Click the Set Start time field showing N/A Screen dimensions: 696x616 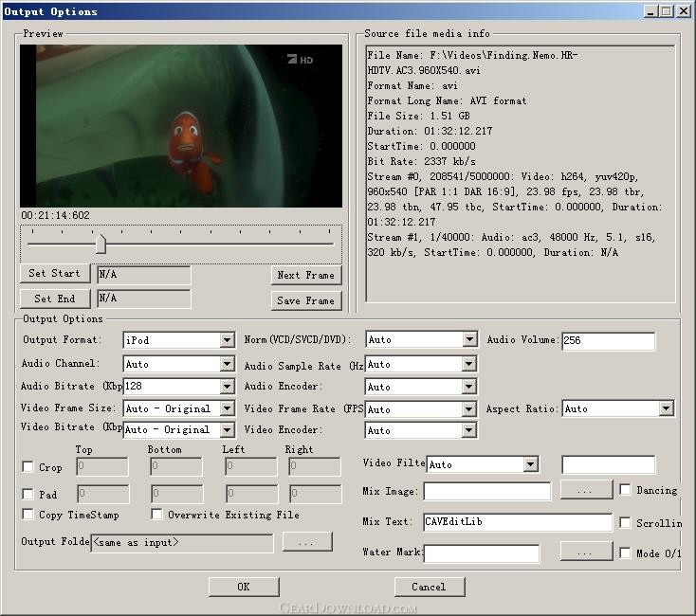coord(144,275)
